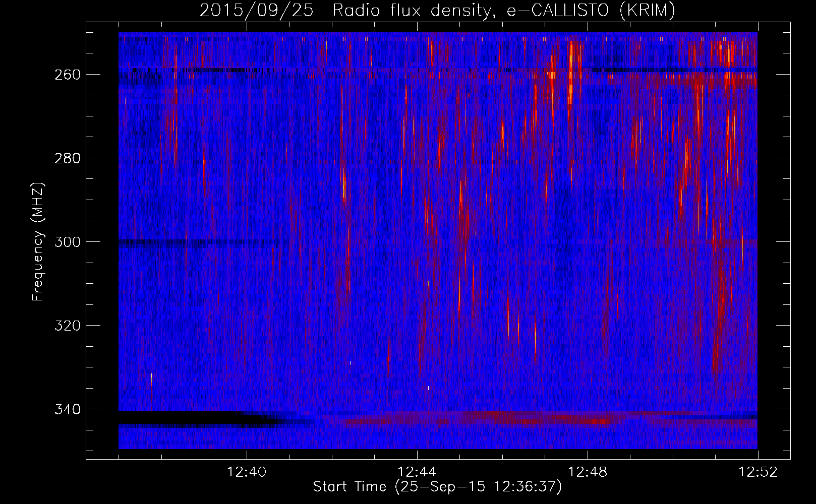Click the 280 frequency tick label
Screen dimensions: 816x504
click(67, 158)
